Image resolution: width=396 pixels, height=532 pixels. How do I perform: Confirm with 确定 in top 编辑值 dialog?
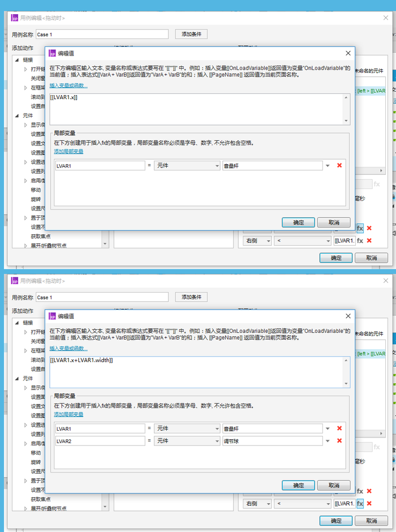(298, 222)
